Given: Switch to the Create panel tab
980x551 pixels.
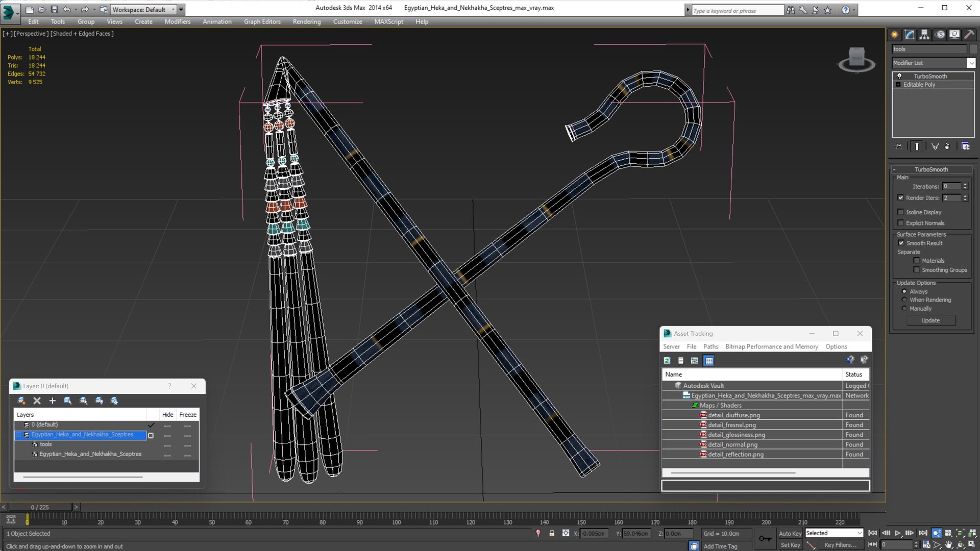Looking at the screenshot, I should [895, 35].
